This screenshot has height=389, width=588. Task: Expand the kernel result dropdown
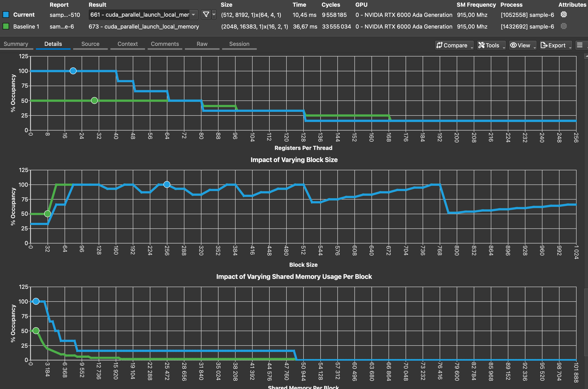coord(193,15)
